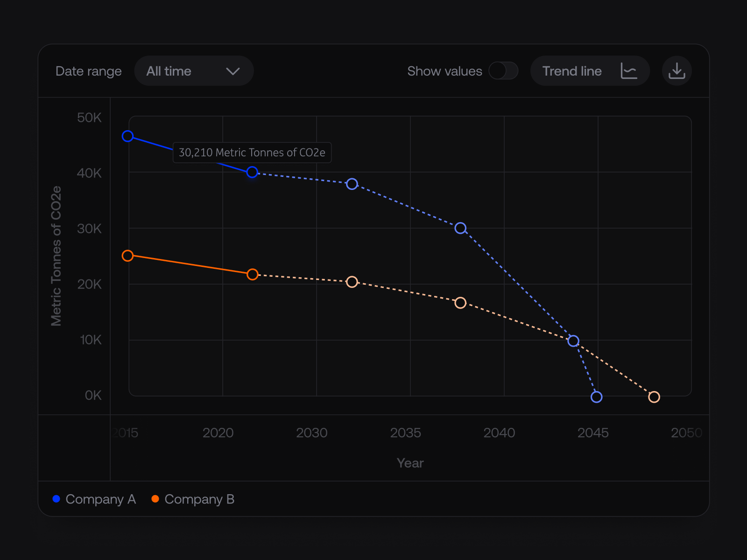
Task: Click the 2030 point on Company A line
Action: pyautogui.click(x=352, y=183)
